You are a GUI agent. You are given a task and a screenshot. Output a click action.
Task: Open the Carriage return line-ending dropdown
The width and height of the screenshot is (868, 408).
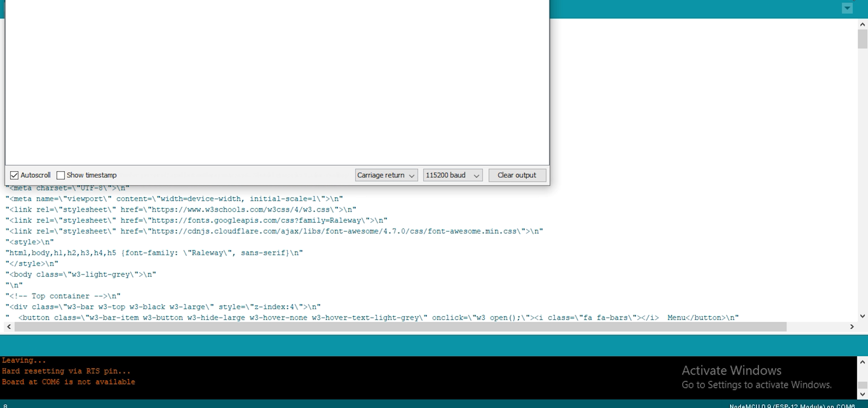coord(386,175)
